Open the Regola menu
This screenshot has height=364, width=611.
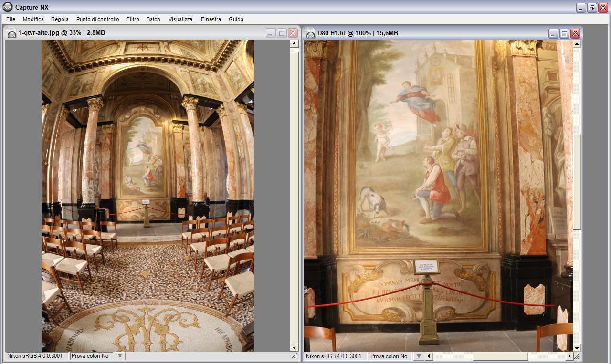coord(60,19)
